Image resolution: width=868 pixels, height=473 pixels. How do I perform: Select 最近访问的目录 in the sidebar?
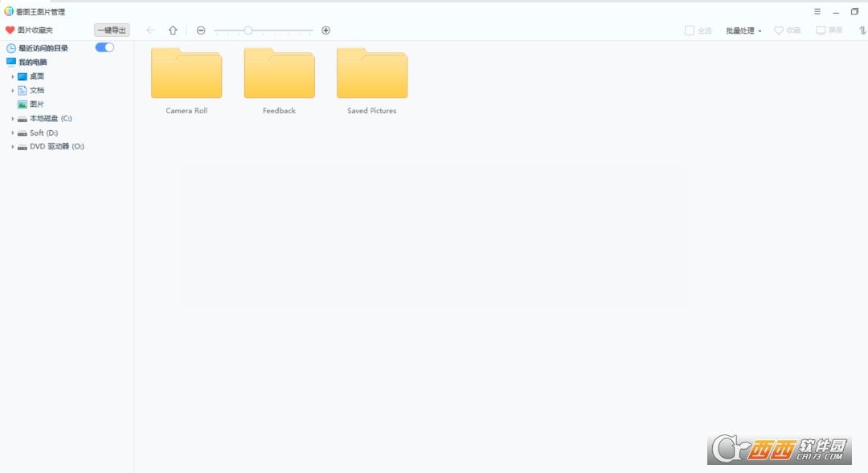pos(37,48)
